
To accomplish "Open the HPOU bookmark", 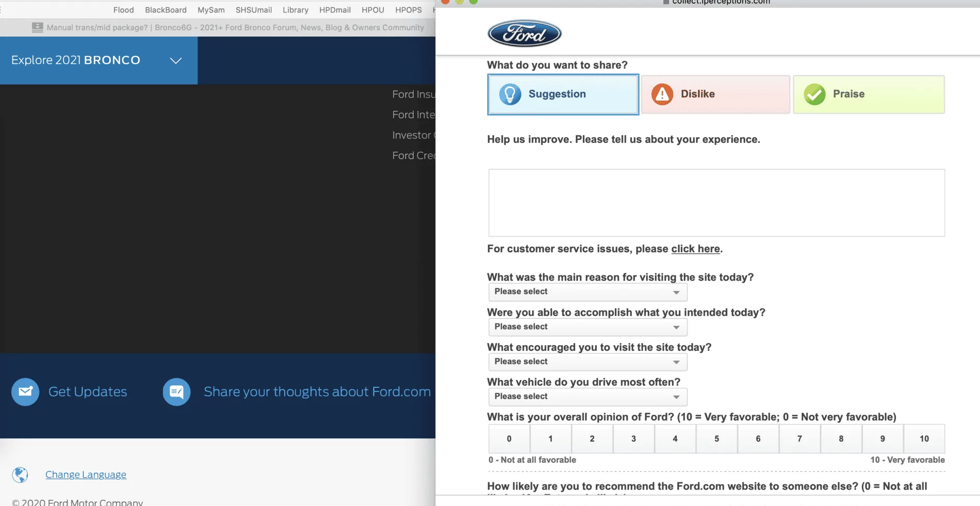I will click(372, 10).
